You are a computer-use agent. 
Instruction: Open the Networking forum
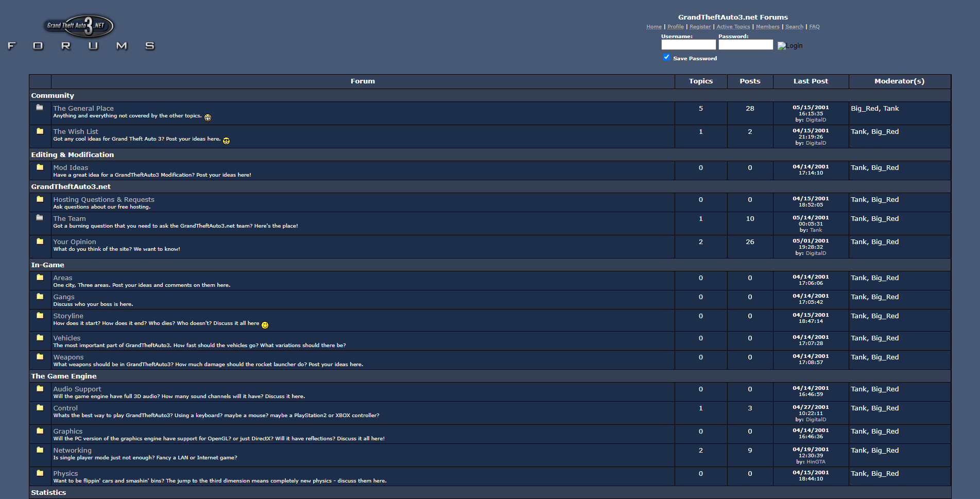pyautogui.click(x=72, y=450)
